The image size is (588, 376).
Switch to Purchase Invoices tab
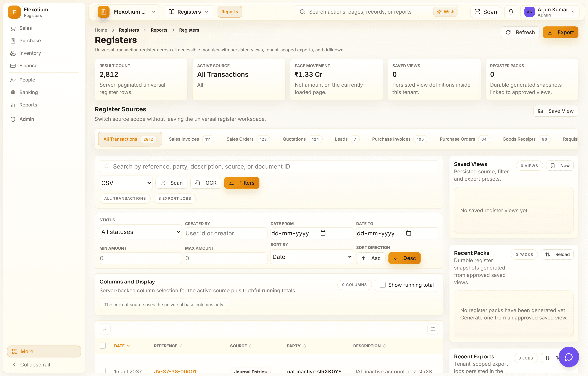(400, 139)
